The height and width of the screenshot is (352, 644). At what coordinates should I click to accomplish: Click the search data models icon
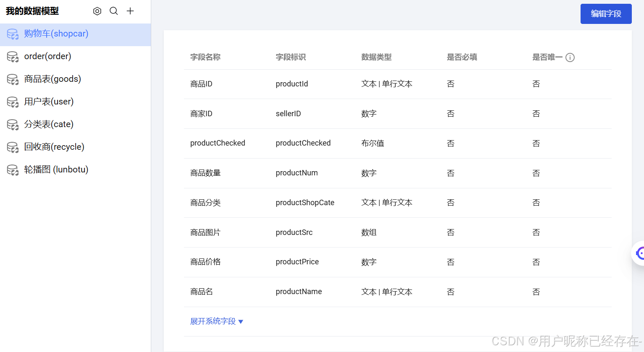[x=114, y=11]
